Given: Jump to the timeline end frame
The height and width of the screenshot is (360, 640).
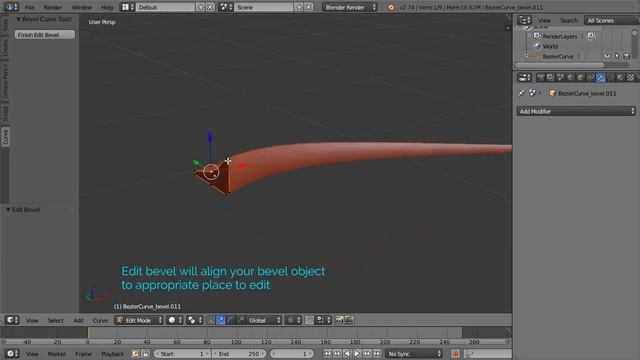Looking at the screenshot, I should (x=377, y=353).
